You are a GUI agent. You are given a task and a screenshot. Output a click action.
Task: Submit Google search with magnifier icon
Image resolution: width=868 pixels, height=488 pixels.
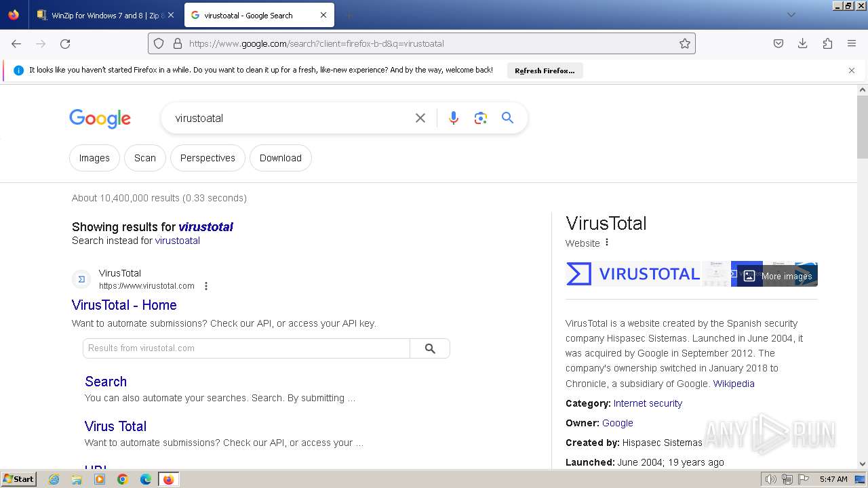pyautogui.click(x=507, y=118)
